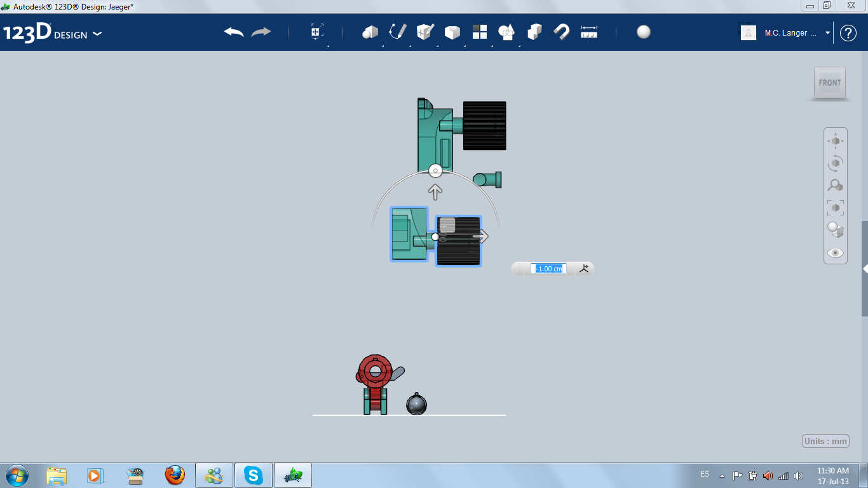Open the Units : mm settings
This screenshot has width=868, height=488.
pyautogui.click(x=825, y=441)
